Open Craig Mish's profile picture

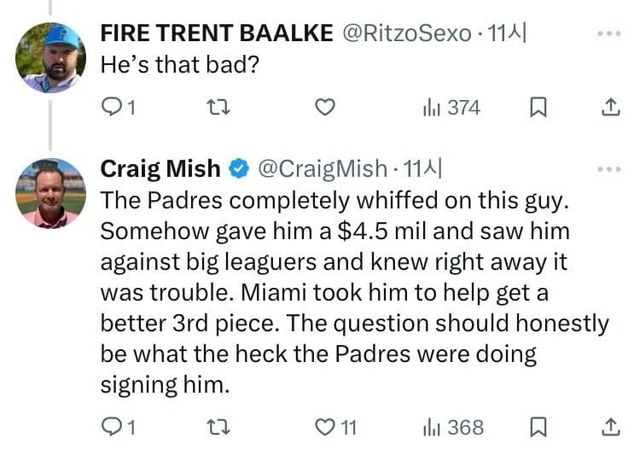click(50, 193)
